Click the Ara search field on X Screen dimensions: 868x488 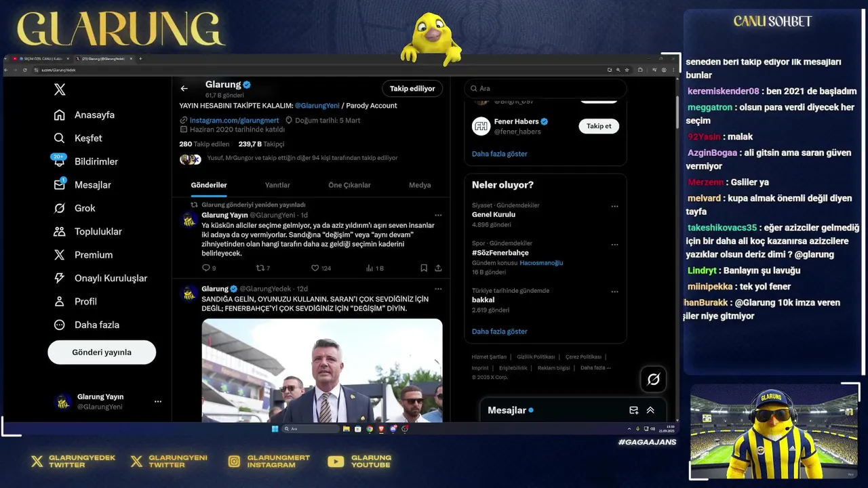tap(545, 89)
